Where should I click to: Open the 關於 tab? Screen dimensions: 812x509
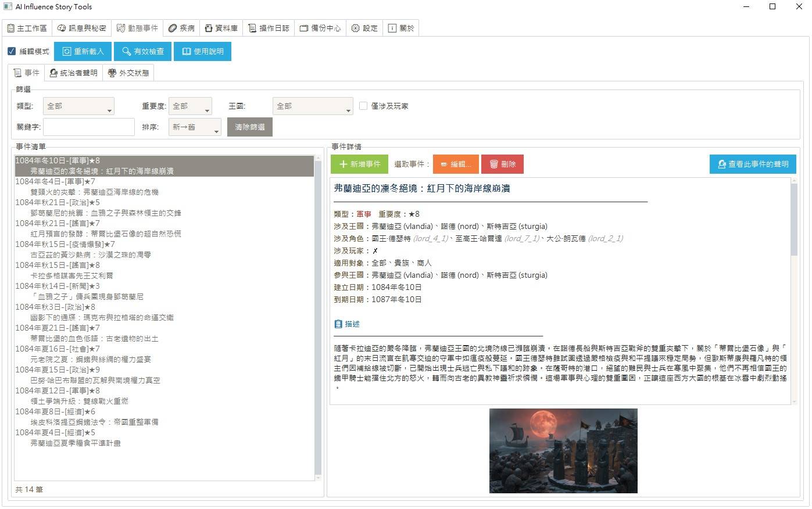coord(401,28)
